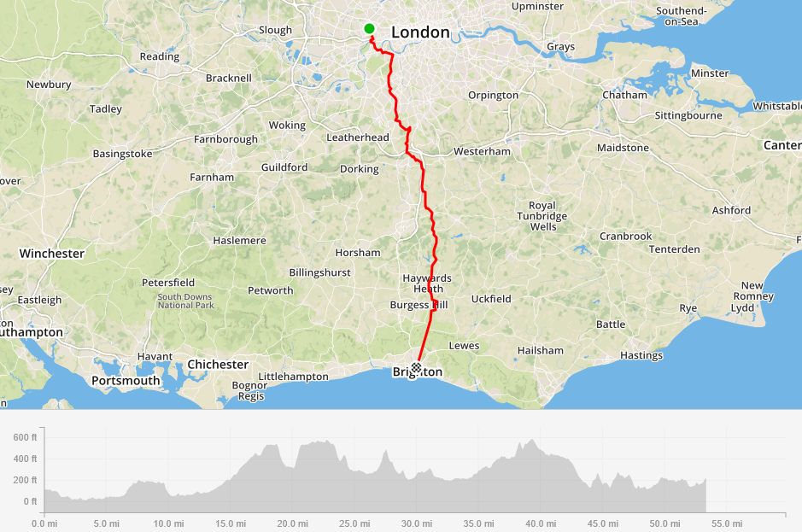This screenshot has width=802, height=532.
Task: Click the Hastings label on the coast
Action: pos(641,355)
